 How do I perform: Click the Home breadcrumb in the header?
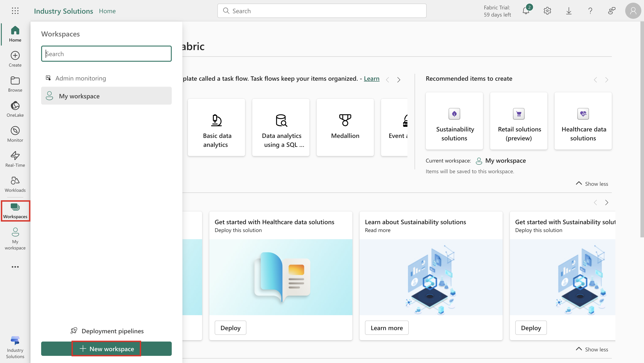click(107, 11)
